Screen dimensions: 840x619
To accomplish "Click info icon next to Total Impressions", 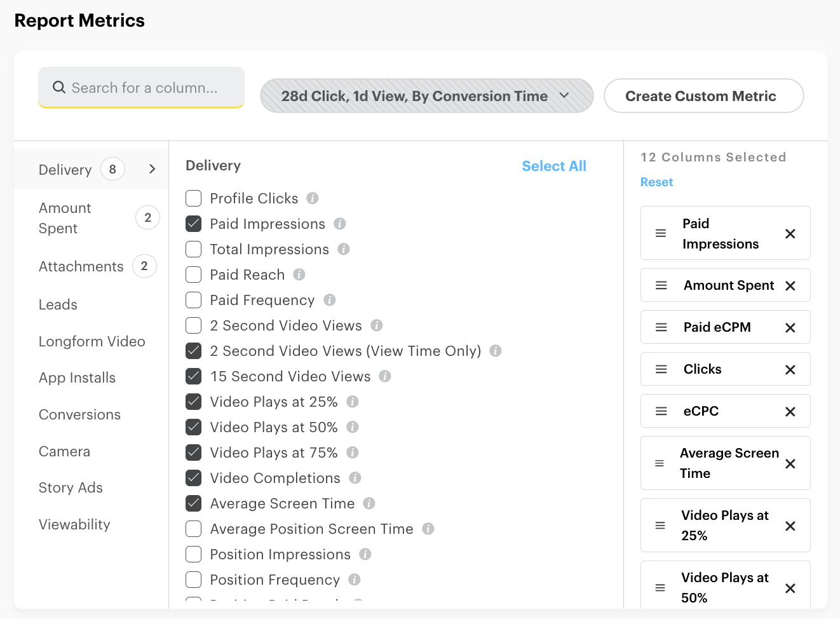I will [x=344, y=249].
